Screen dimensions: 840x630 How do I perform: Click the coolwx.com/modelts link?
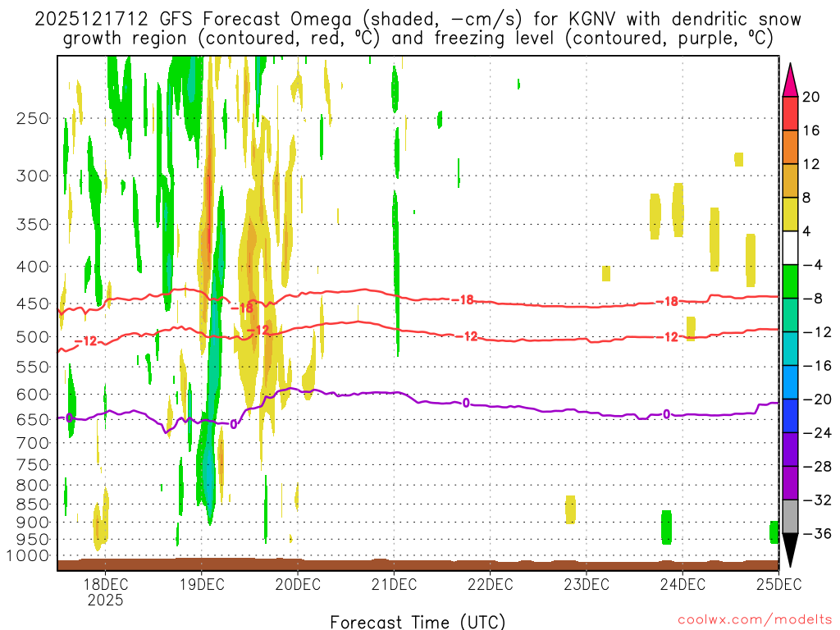pos(756,620)
